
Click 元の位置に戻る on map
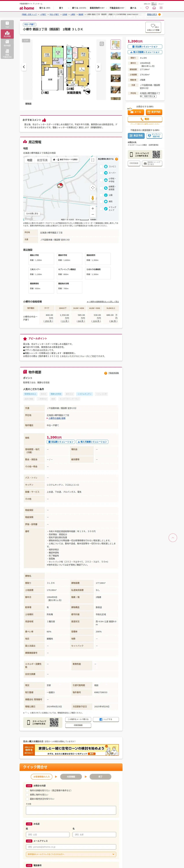[x=32, y=214]
